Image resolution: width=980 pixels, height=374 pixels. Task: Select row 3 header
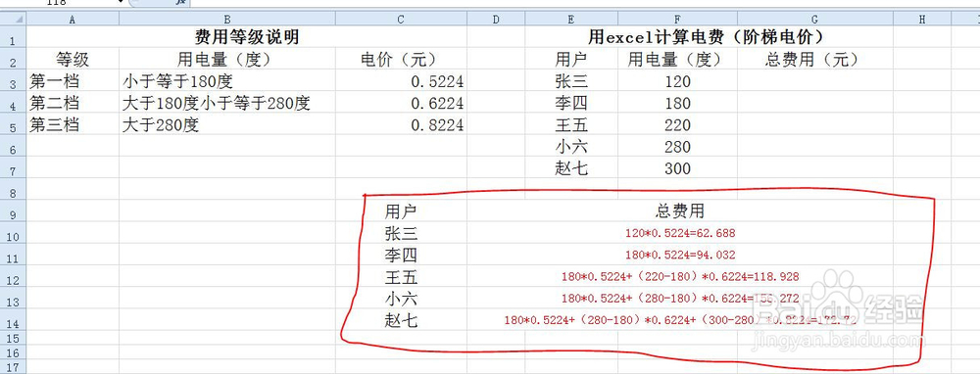pyautogui.click(x=13, y=81)
